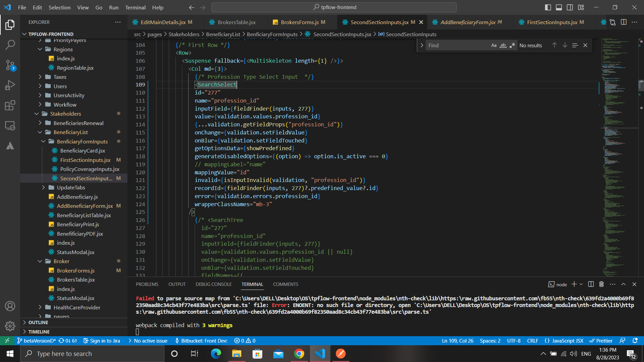Toggle Match Case in Find widget

tap(494, 45)
